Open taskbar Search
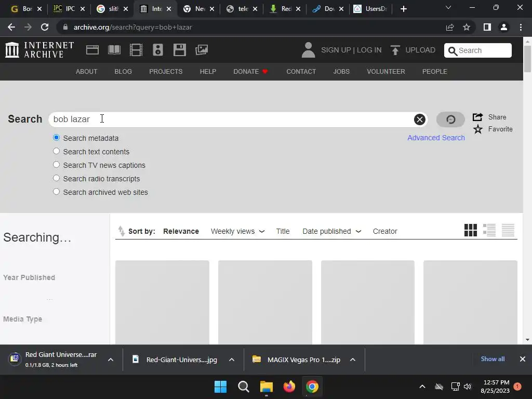This screenshot has width=532, height=399. click(x=243, y=387)
